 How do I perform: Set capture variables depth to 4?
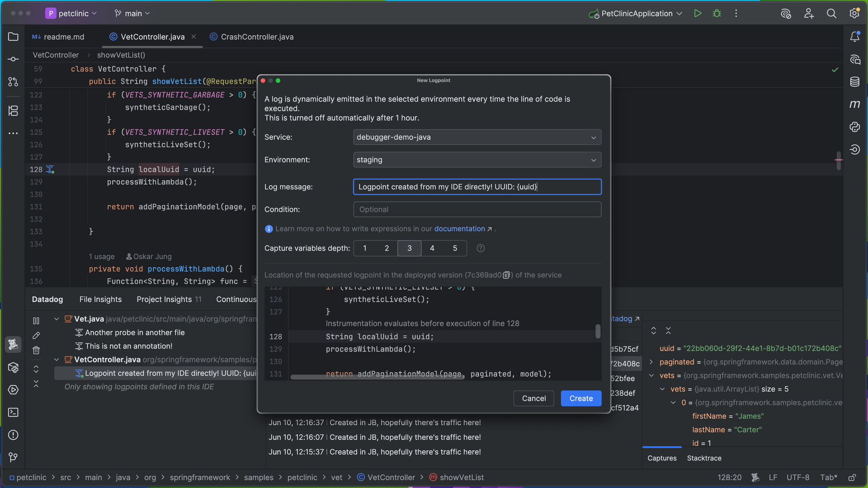(x=432, y=248)
